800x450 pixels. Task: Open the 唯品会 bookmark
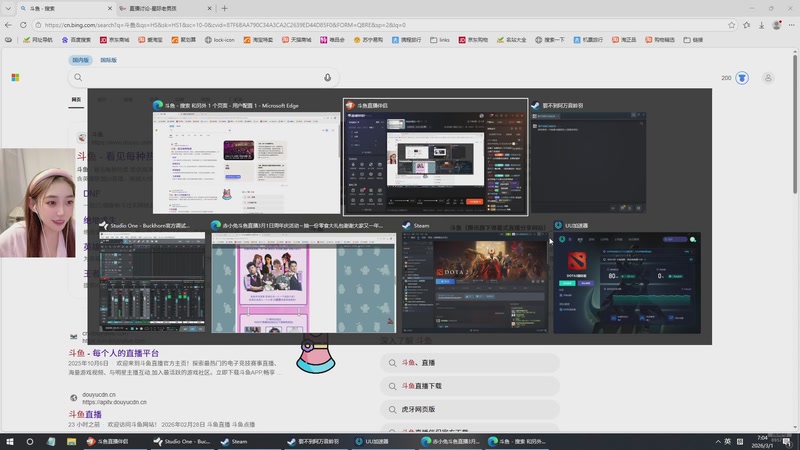point(333,40)
